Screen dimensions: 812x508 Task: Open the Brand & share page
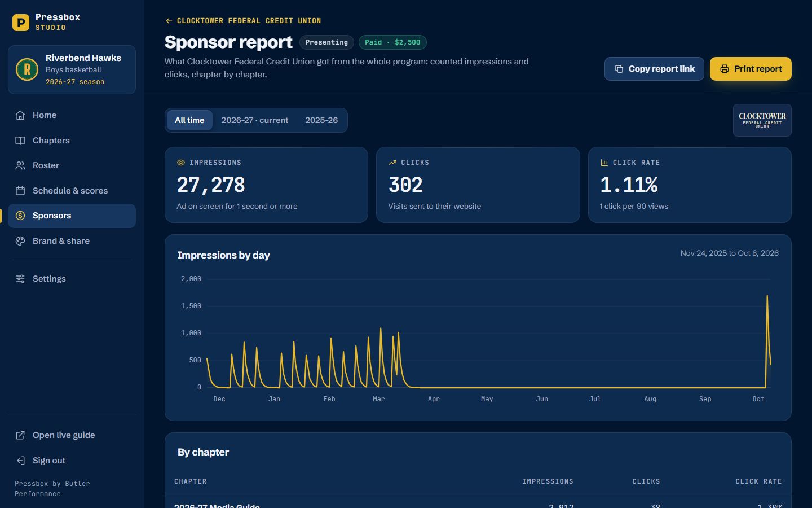pyautogui.click(x=72, y=241)
